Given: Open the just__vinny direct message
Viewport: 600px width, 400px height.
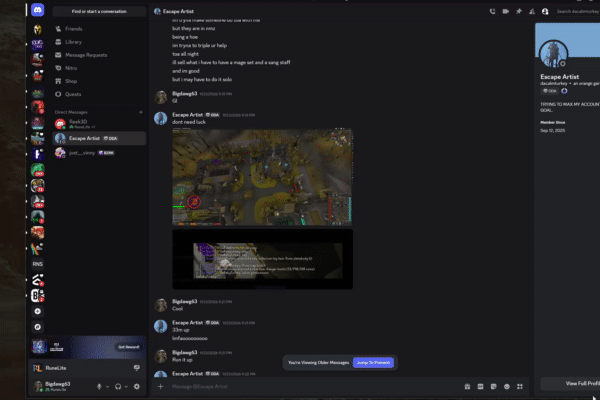Looking at the screenshot, I should pyautogui.click(x=99, y=153).
